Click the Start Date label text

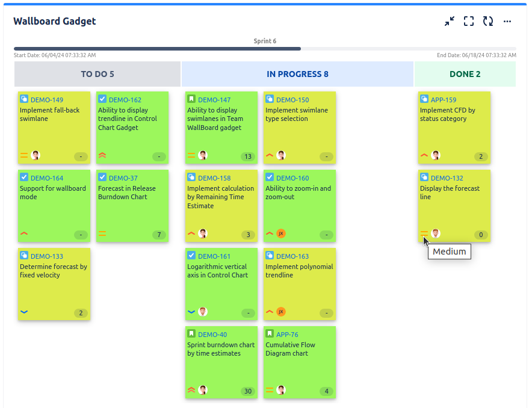(55, 55)
